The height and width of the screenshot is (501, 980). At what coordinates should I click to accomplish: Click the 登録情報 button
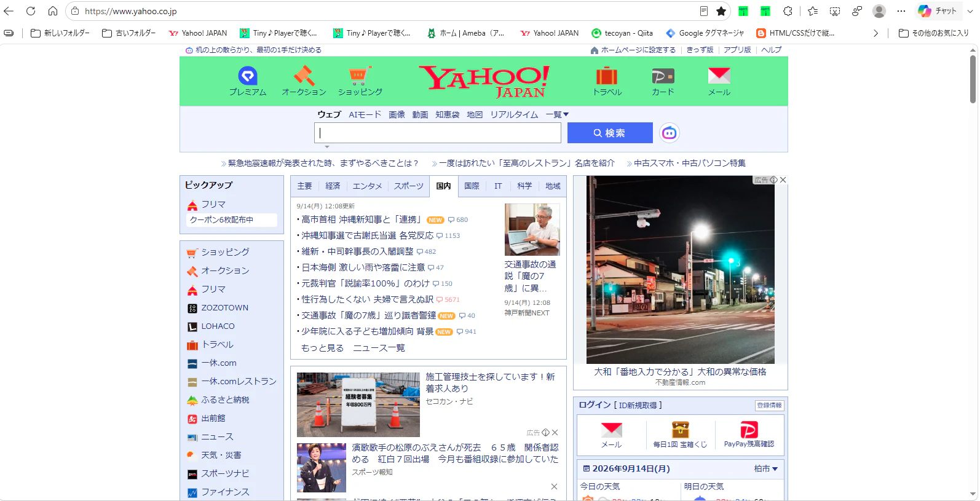[769, 405]
